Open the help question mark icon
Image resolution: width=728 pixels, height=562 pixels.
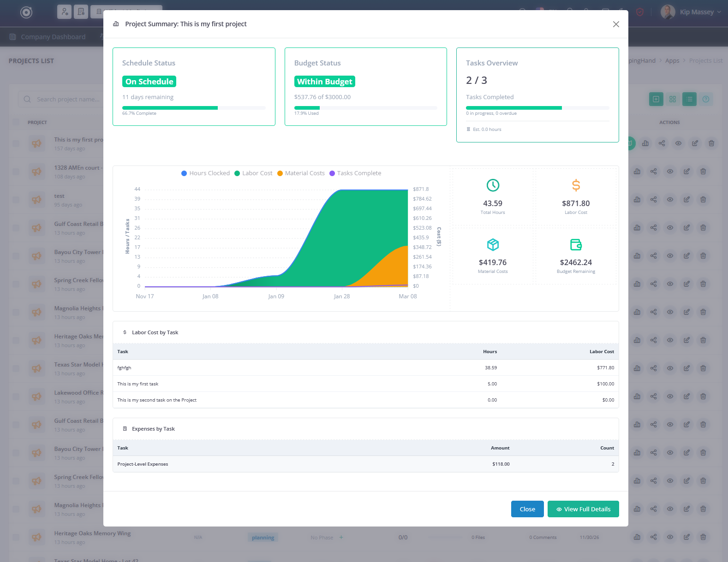coord(705,99)
